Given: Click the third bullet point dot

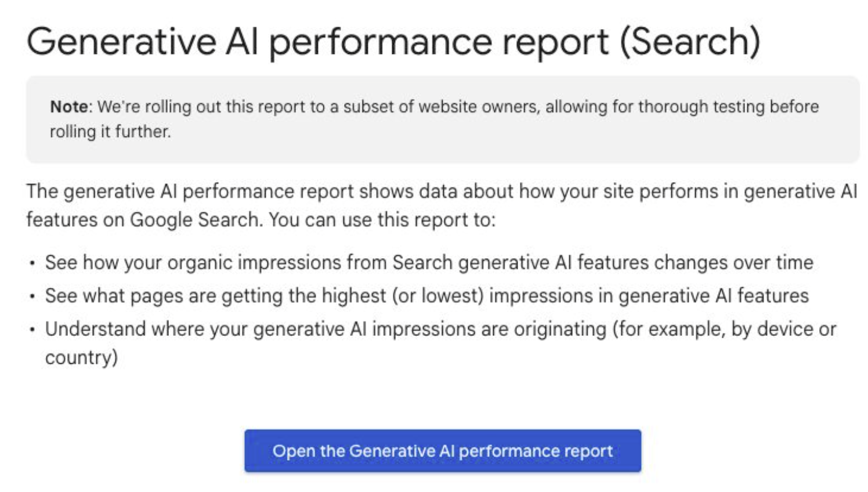Looking at the screenshot, I should coord(32,330).
